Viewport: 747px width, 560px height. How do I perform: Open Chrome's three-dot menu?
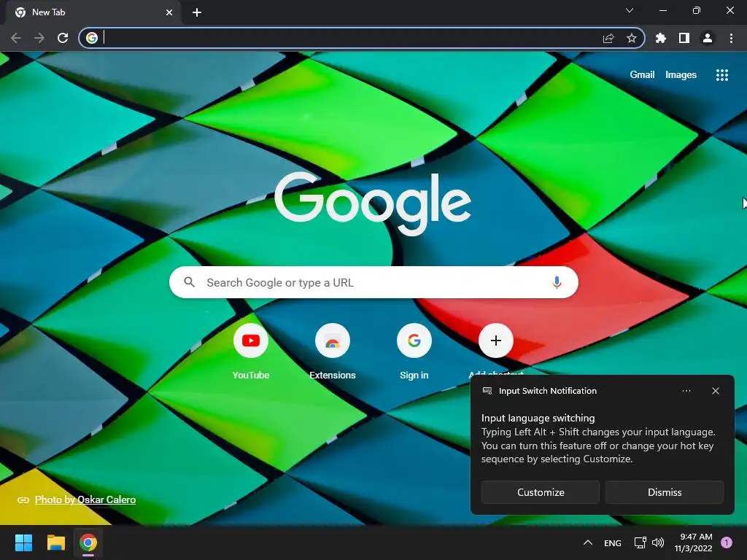click(x=731, y=38)
